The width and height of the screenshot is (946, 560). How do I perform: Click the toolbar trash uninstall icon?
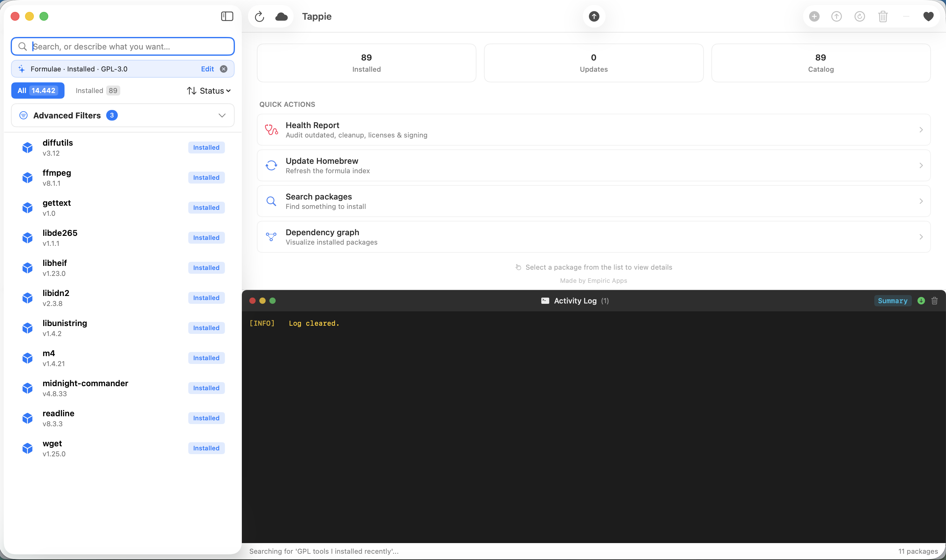pyautogui.click(x=883, y=16)
